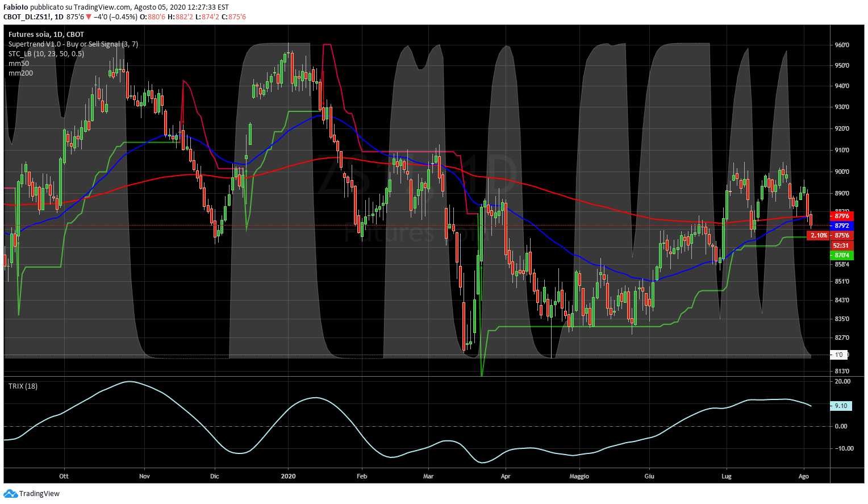868x504 pixels.
Task: Click the close value C:875'6 in header
Action: tap(233, 17)
